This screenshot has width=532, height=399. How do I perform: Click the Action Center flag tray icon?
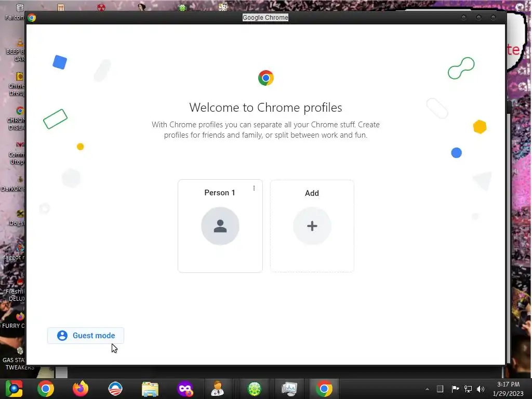[x=455, y=389]
